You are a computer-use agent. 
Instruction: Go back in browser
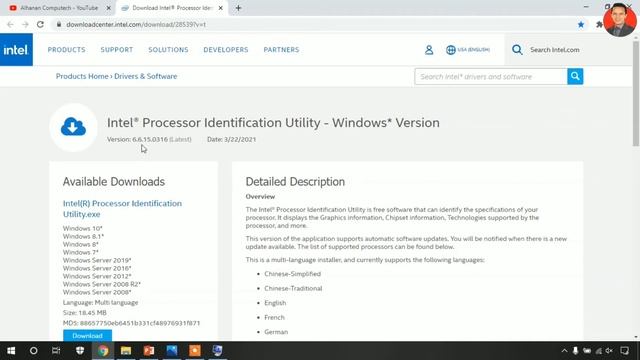10,24
